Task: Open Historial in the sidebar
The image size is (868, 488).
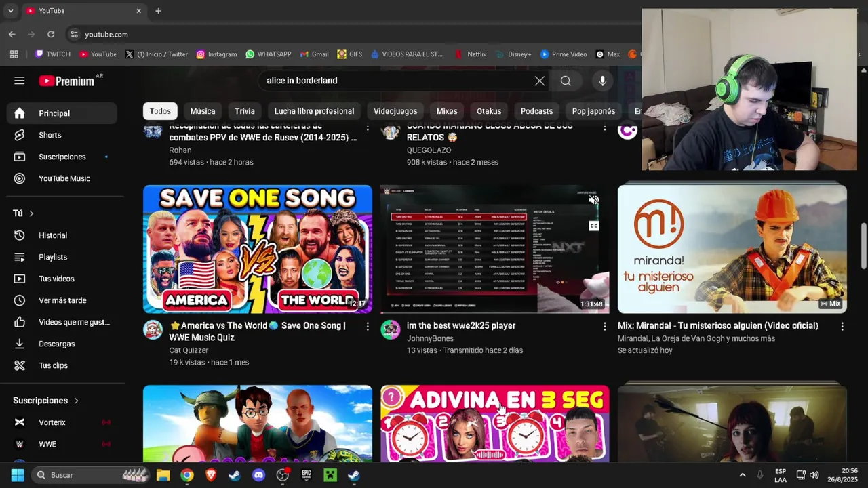Action: pyautogui.click(x=62, y=235)
